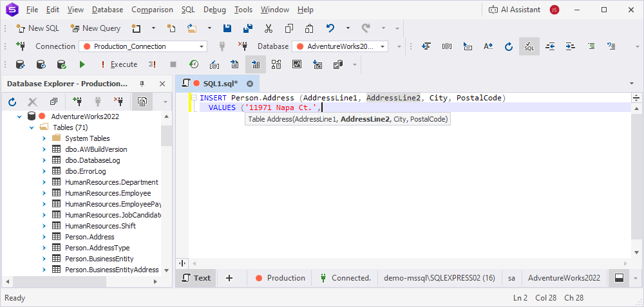Viewport: 644px width, 307px height.
Task: Pin the Database Explorer panel
Action: tap(142, 84)
